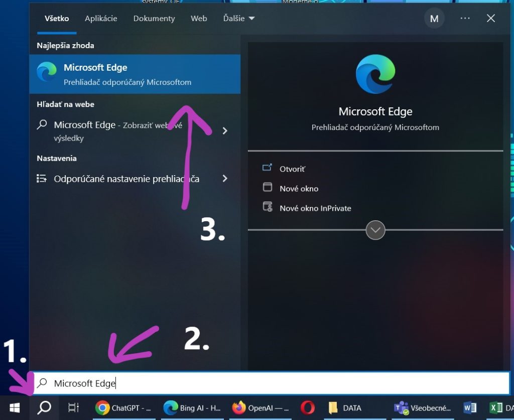This screenshot has width=514, height=420.
Task: Open the Ďalšie dropdown filter
Action: pos(238,19)
